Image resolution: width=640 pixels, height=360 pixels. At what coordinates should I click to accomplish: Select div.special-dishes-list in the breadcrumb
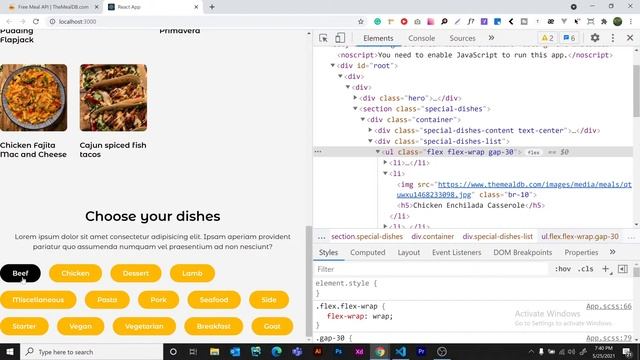tap(497, 236)
